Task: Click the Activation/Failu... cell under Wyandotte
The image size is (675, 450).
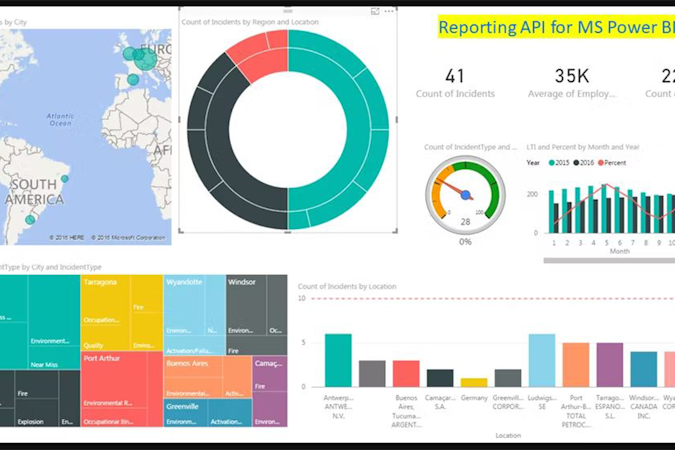Action: click(x=195, y=346)
